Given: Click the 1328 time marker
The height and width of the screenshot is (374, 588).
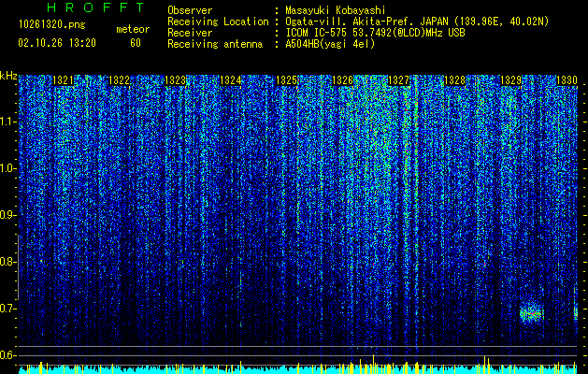Looking at the screenshot, I should click(x=454, y=80).
